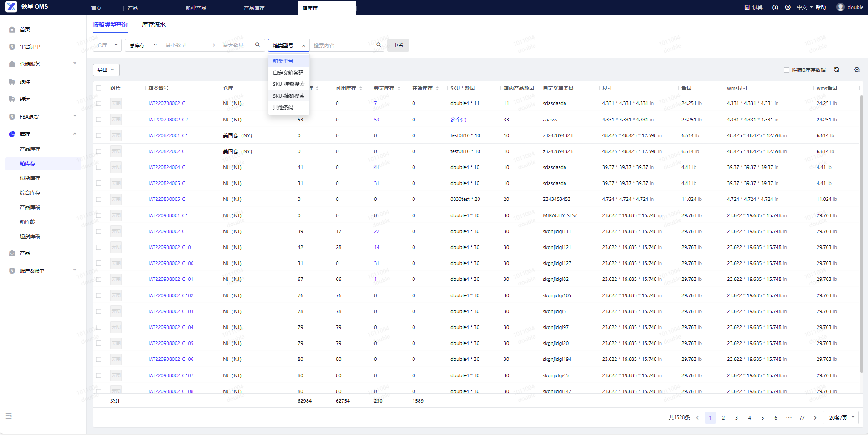This screenshot has width=868, height=435.
Task: Toggle select-all header checkbox
Action: (99, 88)
